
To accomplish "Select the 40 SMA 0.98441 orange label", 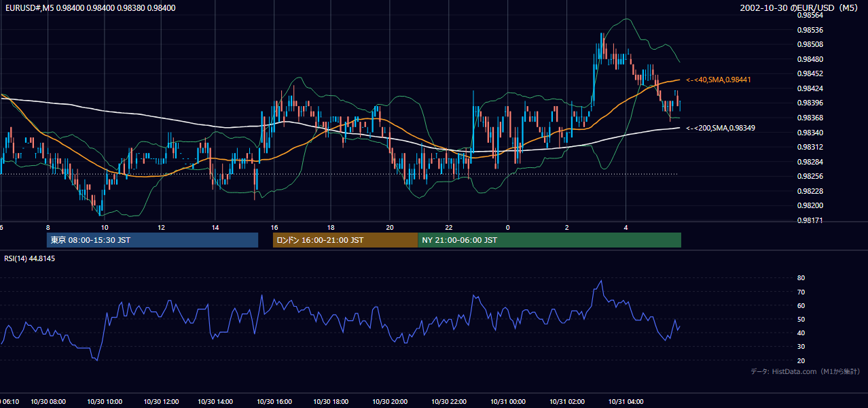I will (719, 80).
